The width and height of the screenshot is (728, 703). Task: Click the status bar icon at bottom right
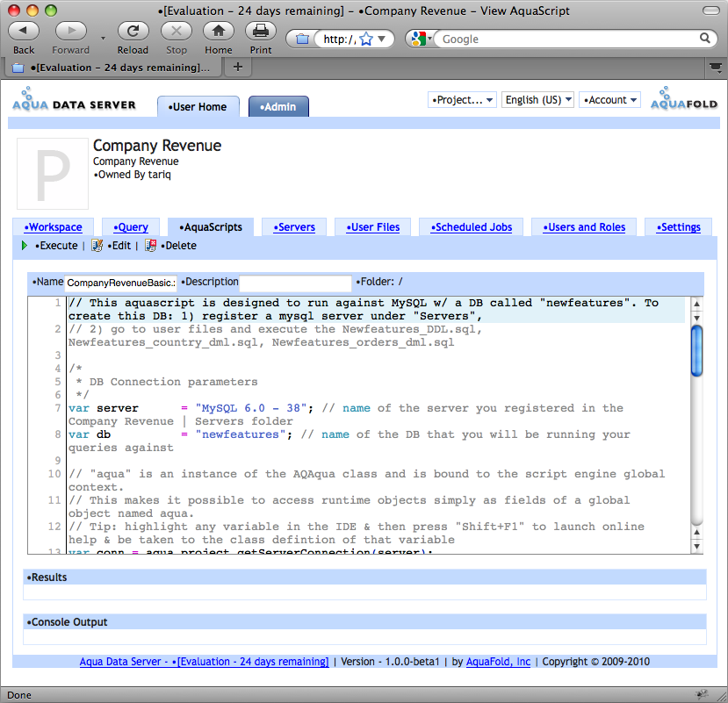click(x=702, y=694)
